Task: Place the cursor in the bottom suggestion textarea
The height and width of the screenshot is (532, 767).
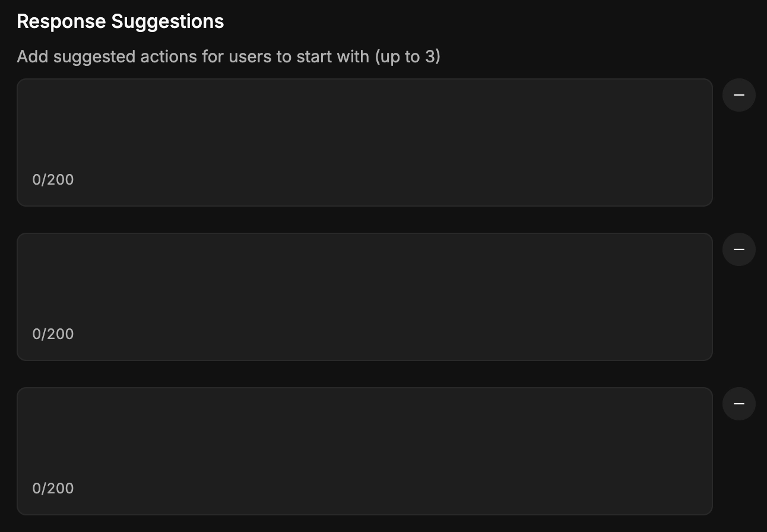Action: [x=365, y=451]
